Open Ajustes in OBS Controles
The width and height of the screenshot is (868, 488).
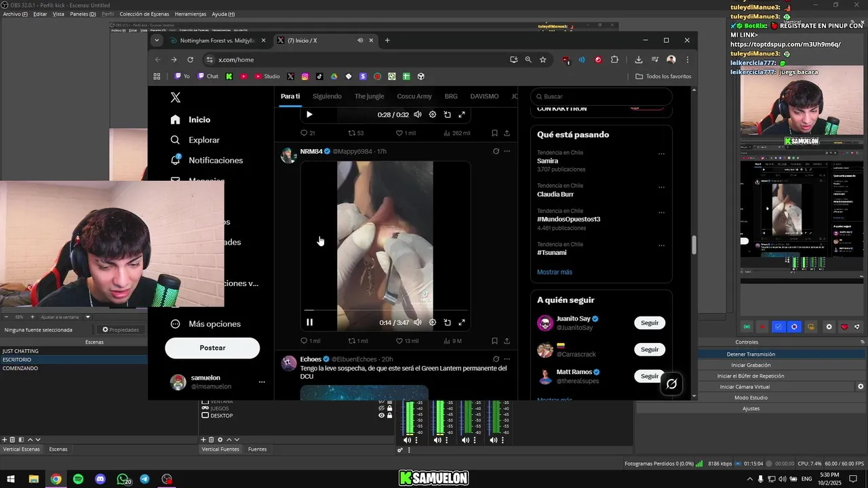[751, 409]
